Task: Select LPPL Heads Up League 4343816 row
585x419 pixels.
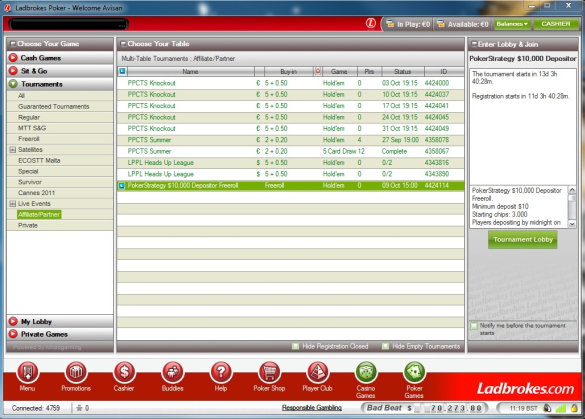Action: pos(291,163)
